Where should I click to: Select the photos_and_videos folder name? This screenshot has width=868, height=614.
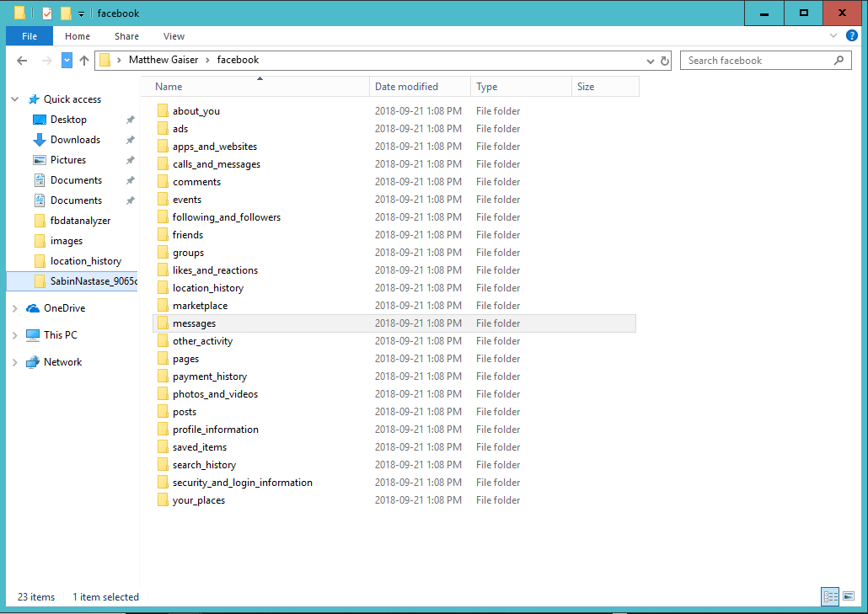tap(216, 394)
